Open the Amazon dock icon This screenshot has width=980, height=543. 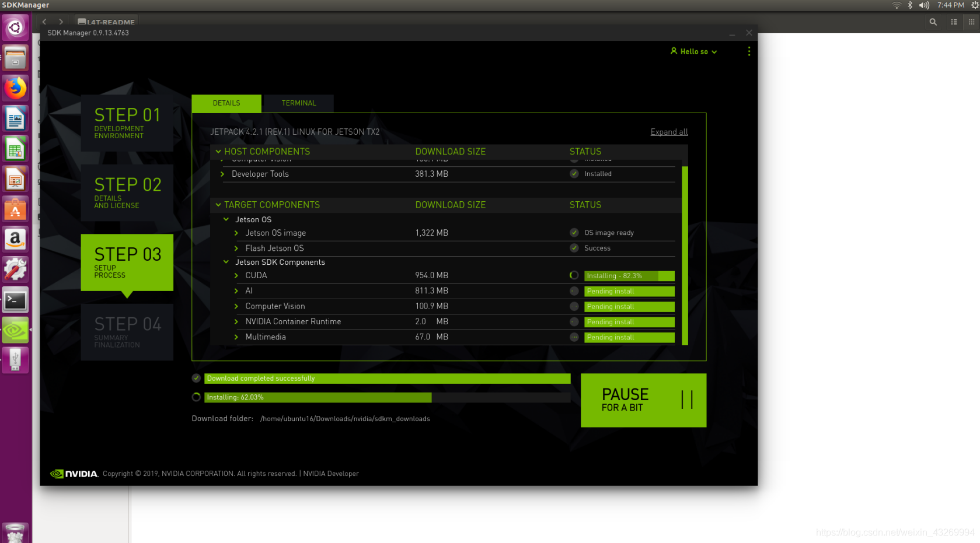tap(15, 240)
